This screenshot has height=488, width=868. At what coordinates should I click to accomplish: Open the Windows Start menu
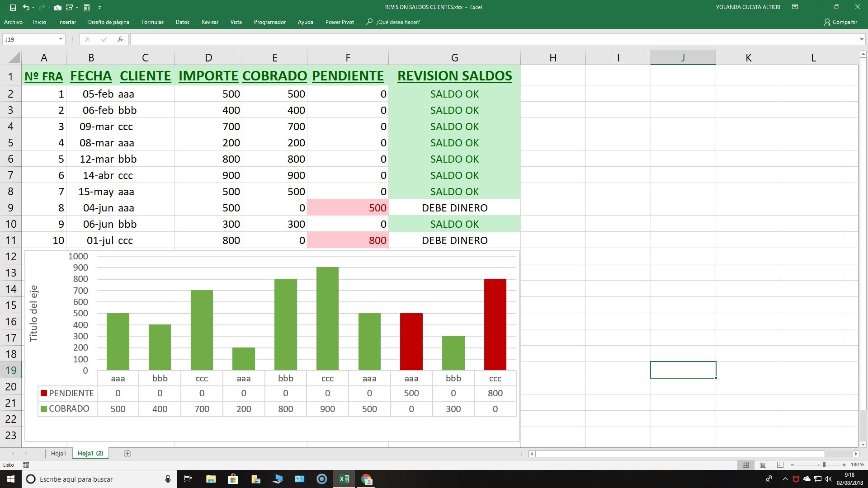click(11, 479)
